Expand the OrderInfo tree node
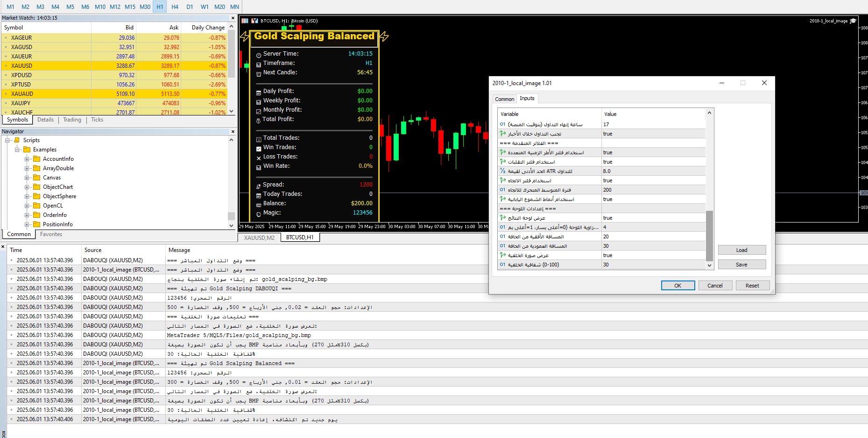The image size is (868, 438). point(27,215)
